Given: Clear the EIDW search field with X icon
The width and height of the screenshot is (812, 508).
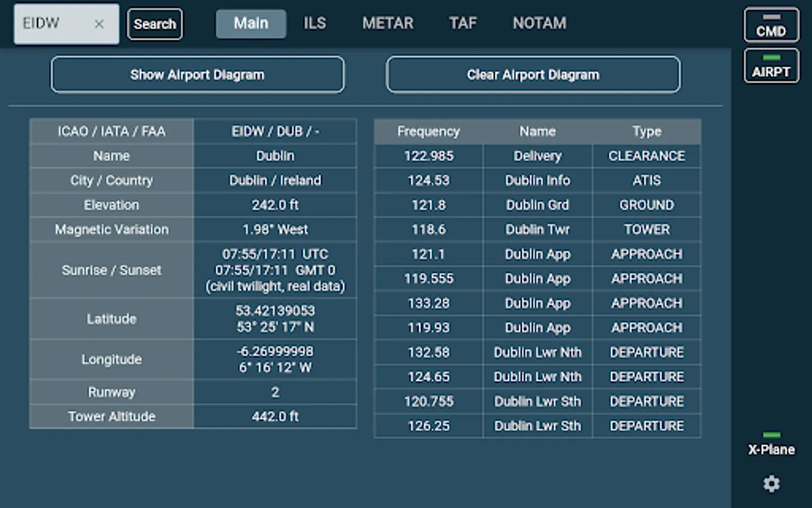Looking at the screenshot, I should click(99, 24).
